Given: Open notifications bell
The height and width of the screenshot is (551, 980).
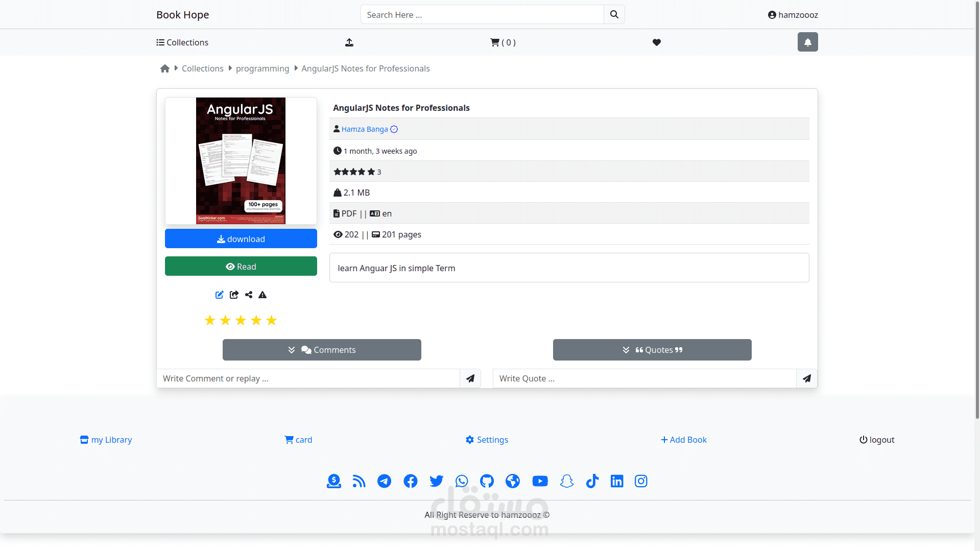Looking at the screenshot, I should click(x=807, y=42).
